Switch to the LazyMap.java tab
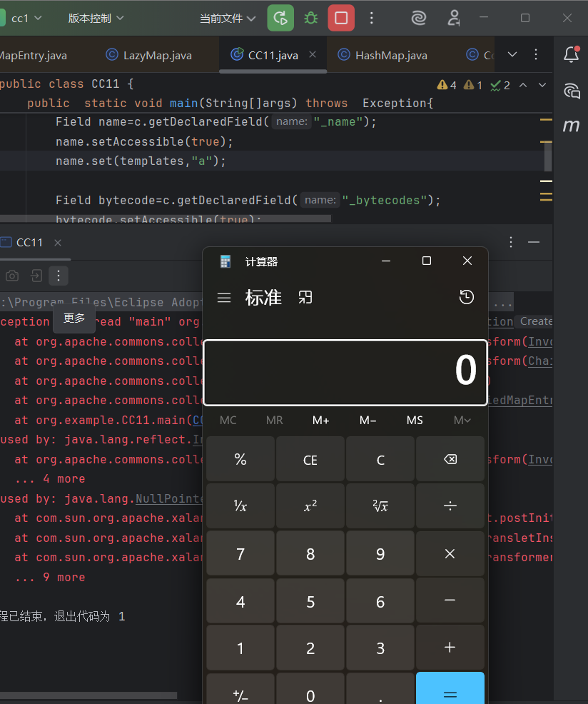This screenshot has width=588, height=704. [148, 55]
